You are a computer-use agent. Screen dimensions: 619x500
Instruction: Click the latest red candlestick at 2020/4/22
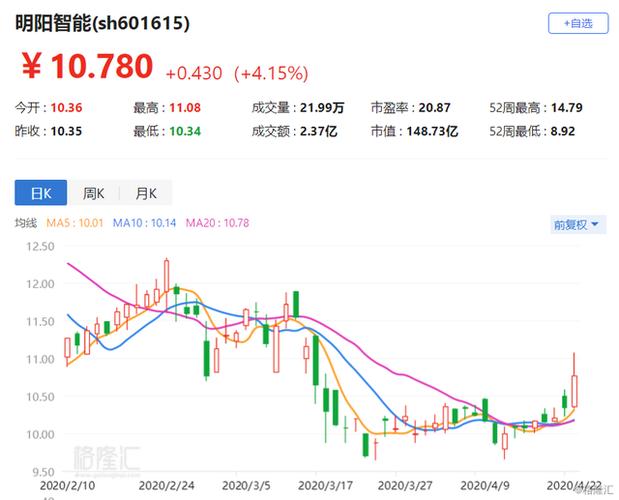(574, 391)
